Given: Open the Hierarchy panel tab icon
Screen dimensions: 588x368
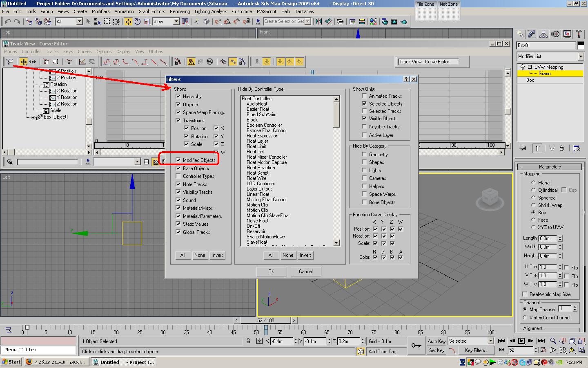Looking at the screenshot, I should (x=543, y=34).
